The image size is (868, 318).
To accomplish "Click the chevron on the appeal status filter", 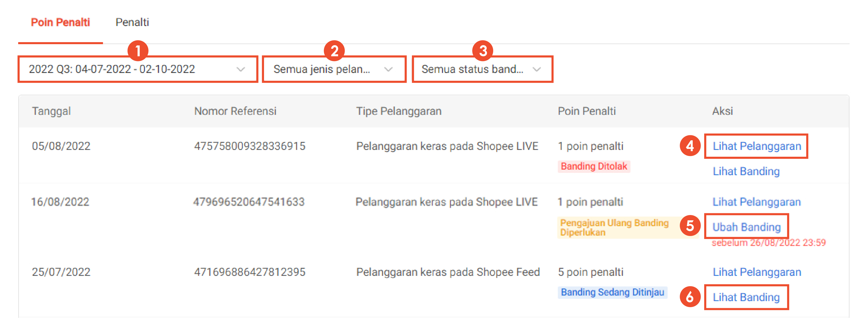I will coord(537,70).
